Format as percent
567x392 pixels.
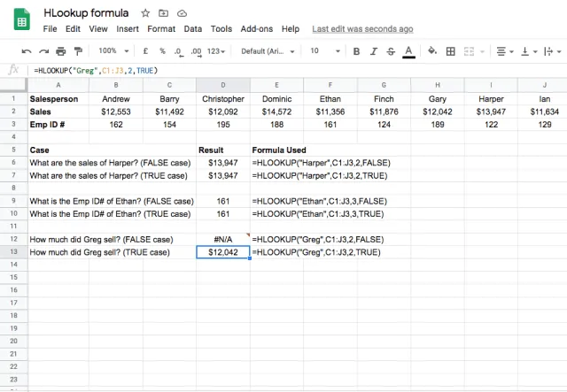click(x=162, y=51)
